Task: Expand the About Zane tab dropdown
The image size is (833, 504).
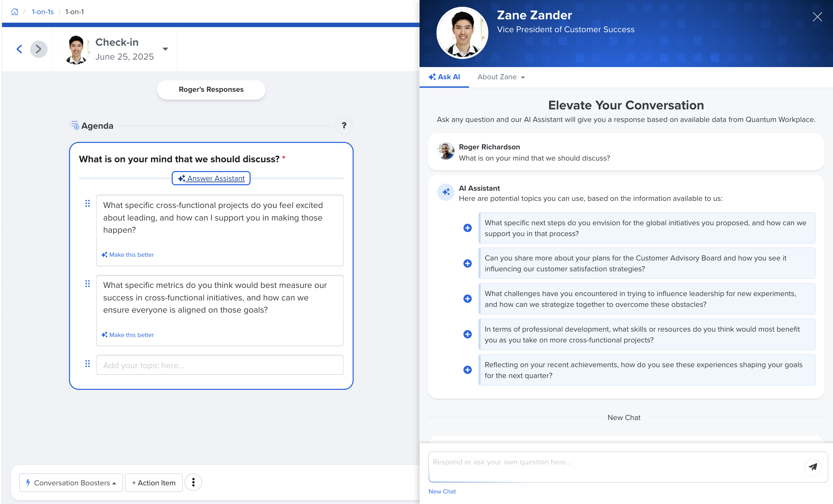Action: (x=501, y=77)
